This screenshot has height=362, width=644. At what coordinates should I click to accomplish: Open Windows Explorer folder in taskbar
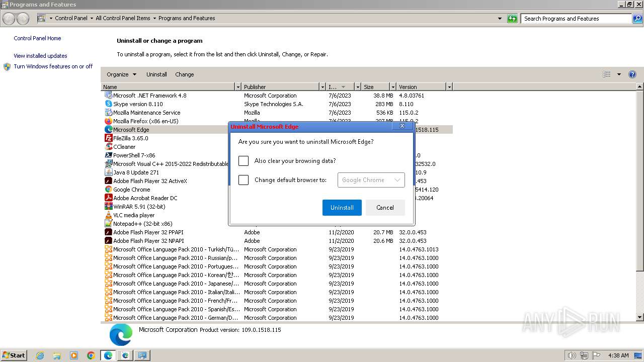[57, 355]
